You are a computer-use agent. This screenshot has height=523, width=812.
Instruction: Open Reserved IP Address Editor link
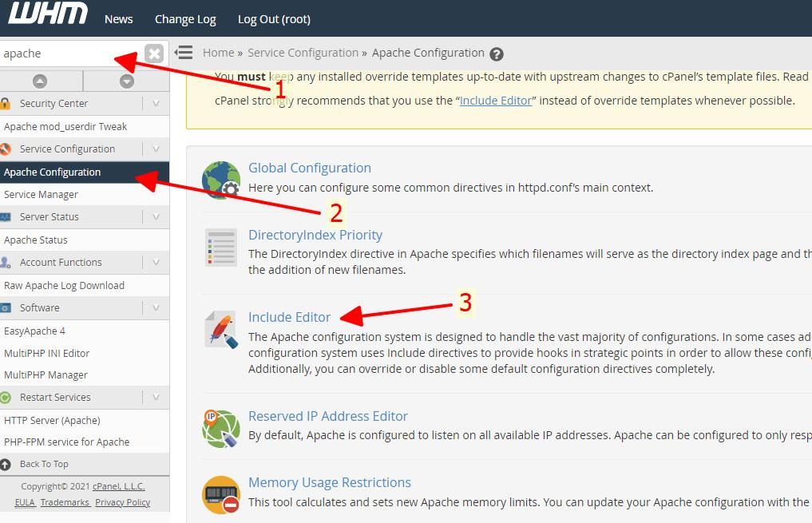(x=328, y=416)
